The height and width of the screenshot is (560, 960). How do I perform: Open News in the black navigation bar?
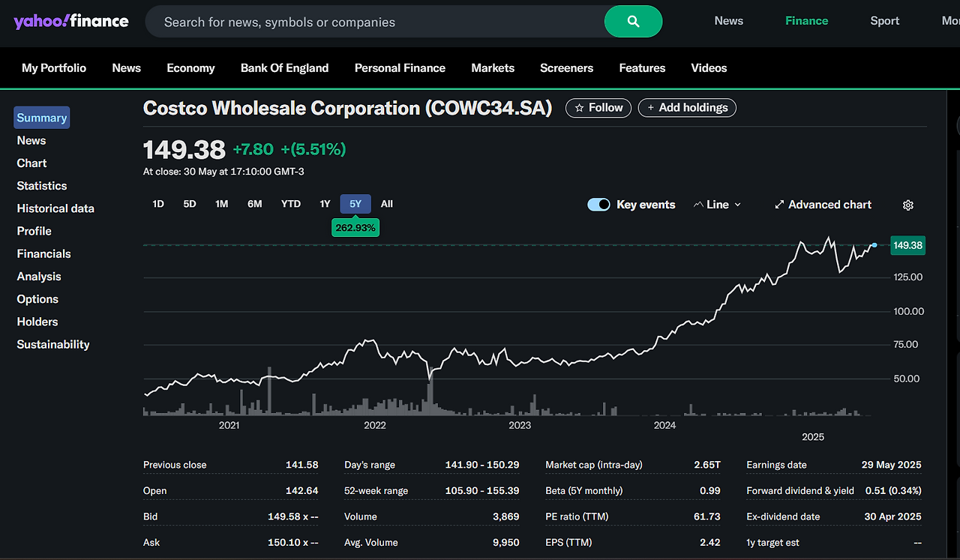point(127,68)
